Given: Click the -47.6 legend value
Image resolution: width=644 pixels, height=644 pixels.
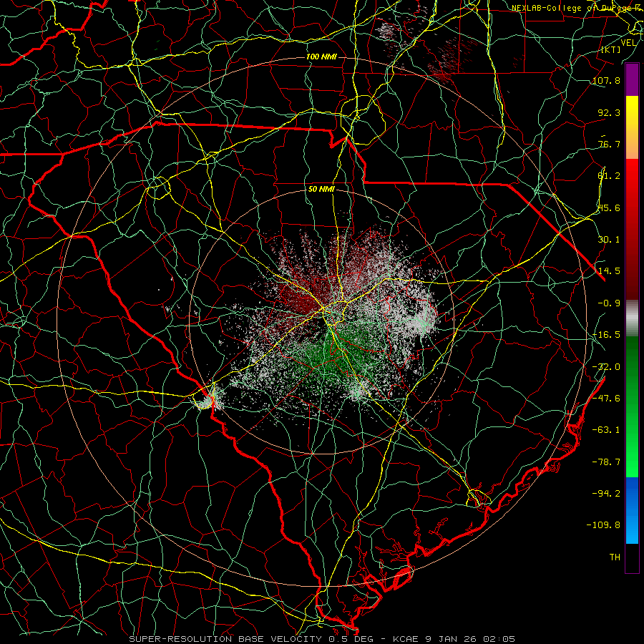Looking at the screenshot, I should pos(606,399).
